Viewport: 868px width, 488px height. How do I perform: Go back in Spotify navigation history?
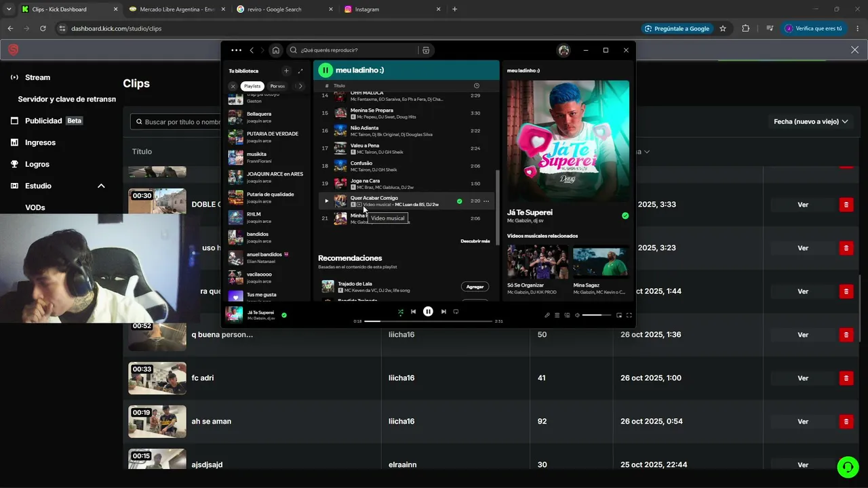[x=252, y=50]
